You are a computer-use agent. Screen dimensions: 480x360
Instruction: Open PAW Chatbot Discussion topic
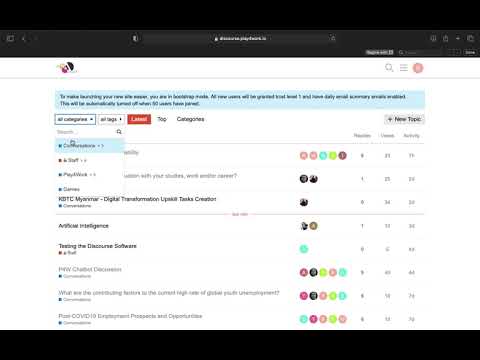tap(90, 269)
